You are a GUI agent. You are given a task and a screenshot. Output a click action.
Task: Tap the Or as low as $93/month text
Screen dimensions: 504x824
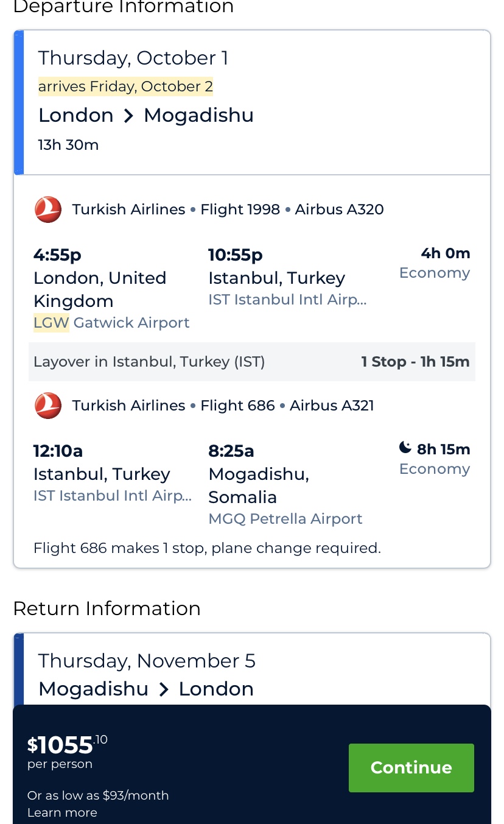pos(98,795)
